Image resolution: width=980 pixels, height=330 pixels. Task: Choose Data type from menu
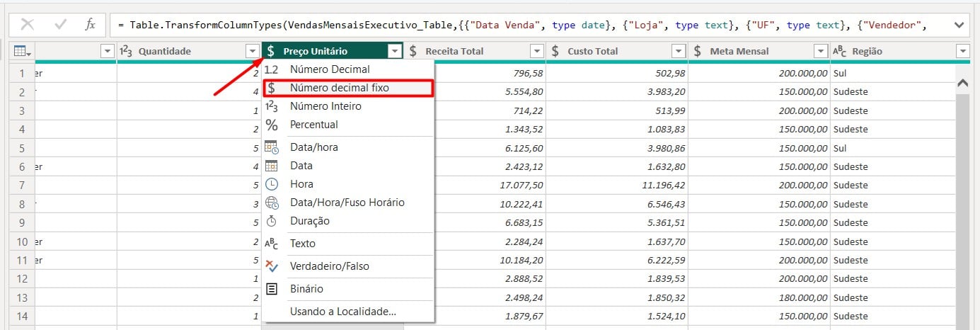click(x=347, y=166)
